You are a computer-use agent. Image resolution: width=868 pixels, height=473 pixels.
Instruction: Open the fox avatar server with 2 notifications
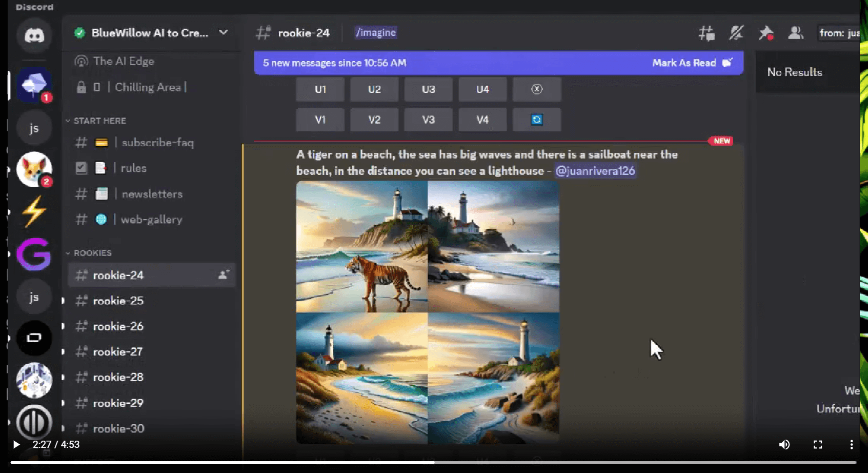click(x=34, y=169)
